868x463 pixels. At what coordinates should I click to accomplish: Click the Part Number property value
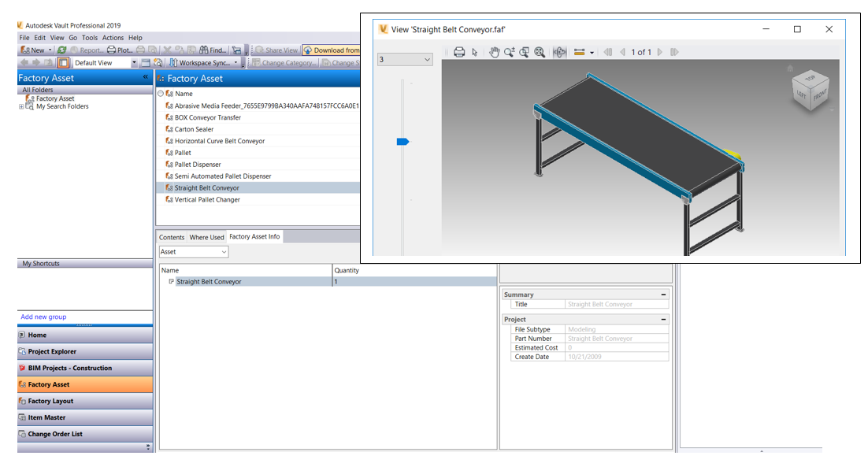click(617, 339)
